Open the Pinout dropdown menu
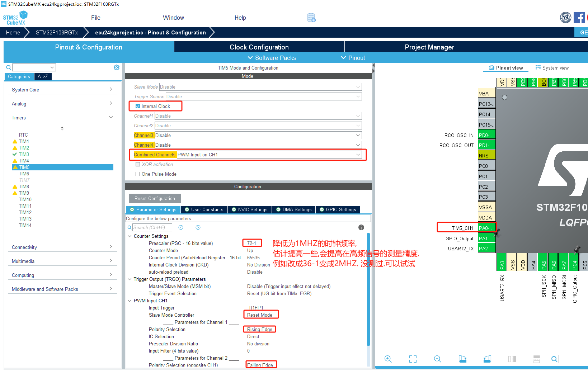588x373 pixels. (x=353, y=58)
